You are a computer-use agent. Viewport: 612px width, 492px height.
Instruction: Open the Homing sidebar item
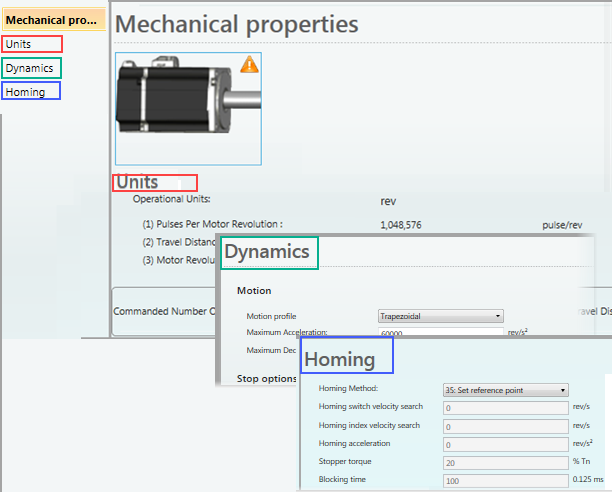point(31,91)
